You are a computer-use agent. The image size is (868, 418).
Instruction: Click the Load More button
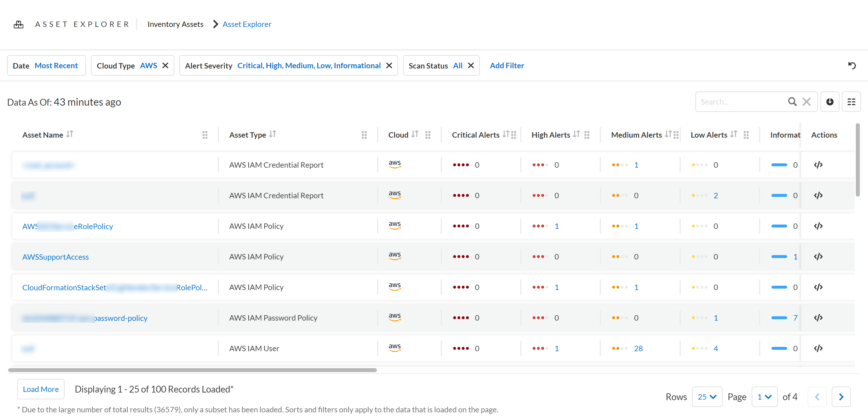tap(41, 389)
